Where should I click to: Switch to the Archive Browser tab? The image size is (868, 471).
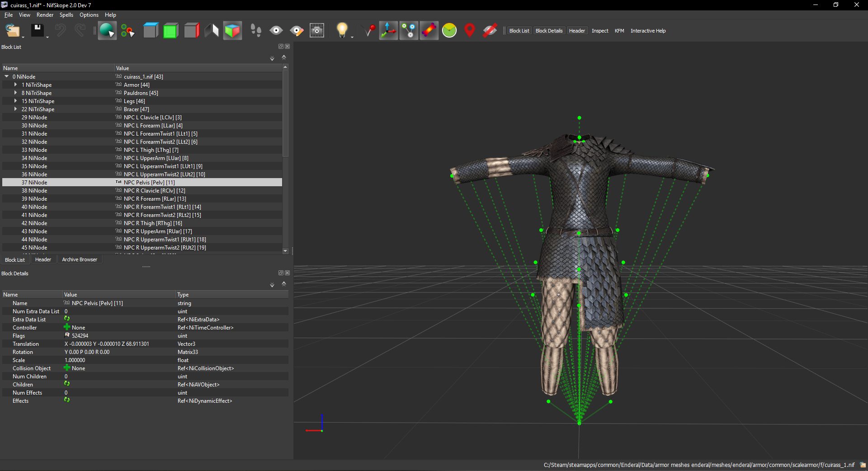click(80, 259)
